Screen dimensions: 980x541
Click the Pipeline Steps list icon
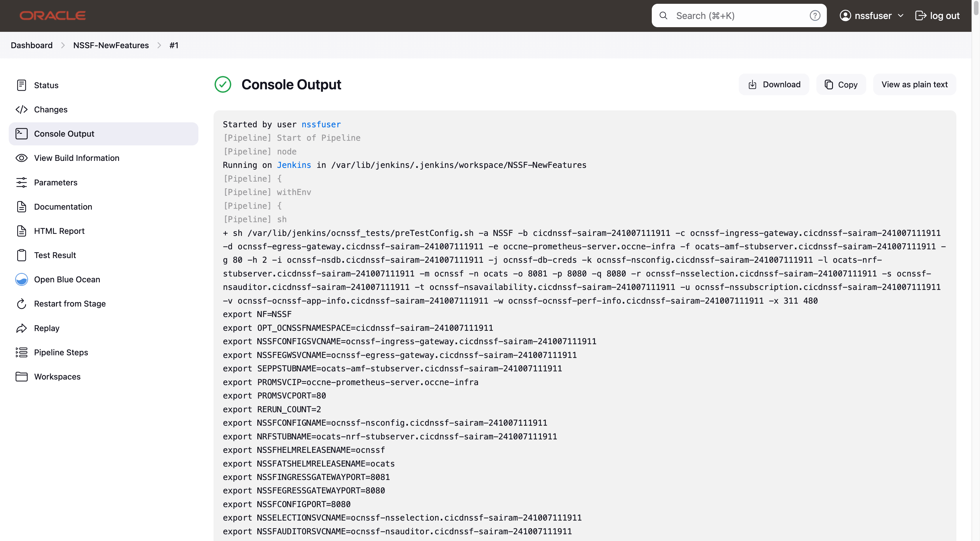(21, 353)
